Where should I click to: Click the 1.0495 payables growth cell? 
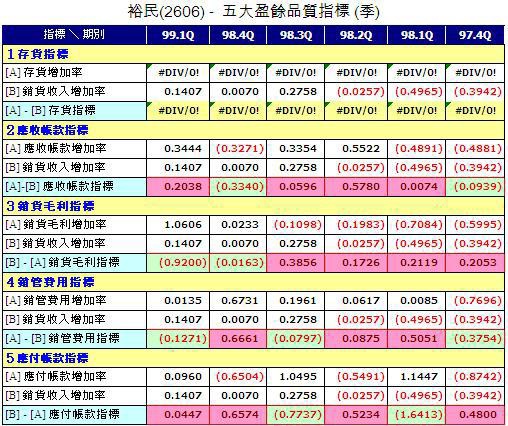(296, 377)
